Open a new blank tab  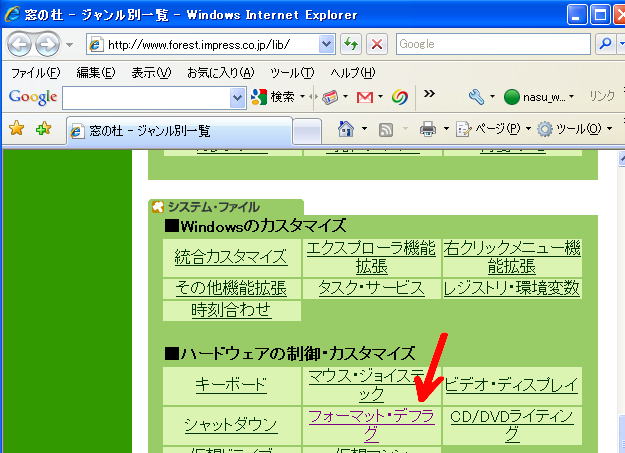[307, 131]
